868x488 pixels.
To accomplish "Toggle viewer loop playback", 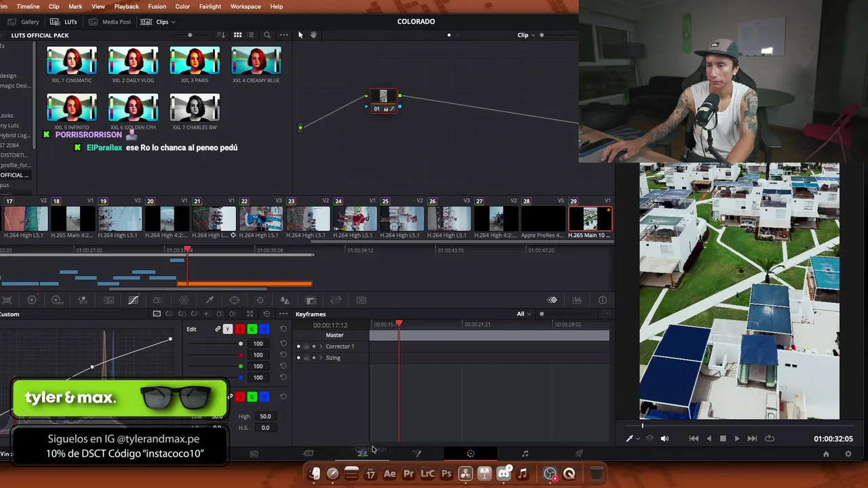I will (770, 439).
